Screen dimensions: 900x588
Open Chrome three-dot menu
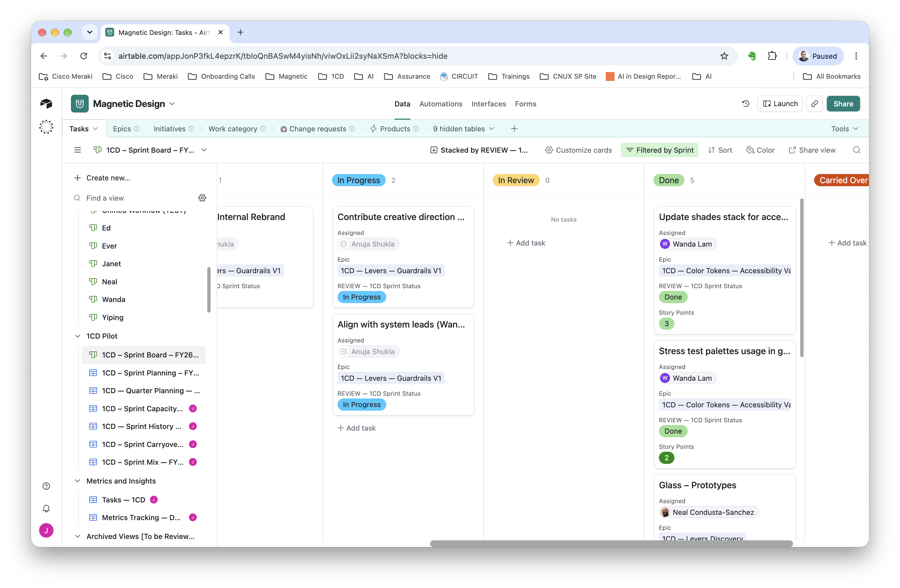pyautogui.click(x=856, y=56)
